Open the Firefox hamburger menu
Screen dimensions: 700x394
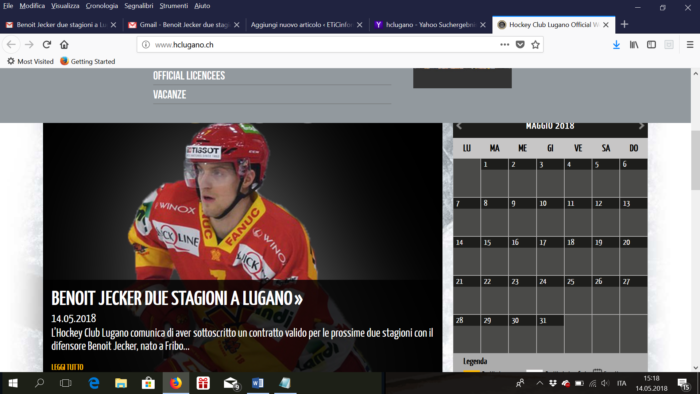pos(690,45)
